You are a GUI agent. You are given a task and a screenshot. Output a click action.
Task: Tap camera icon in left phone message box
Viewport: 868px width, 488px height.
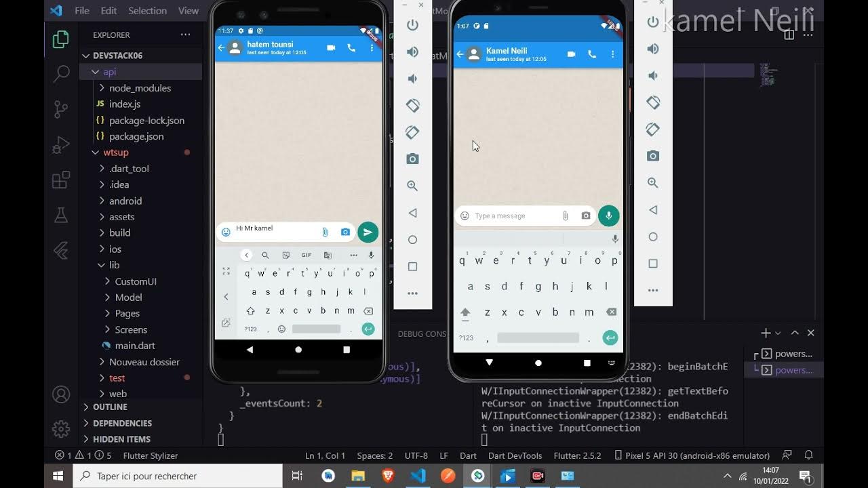(x=345, y=232)
